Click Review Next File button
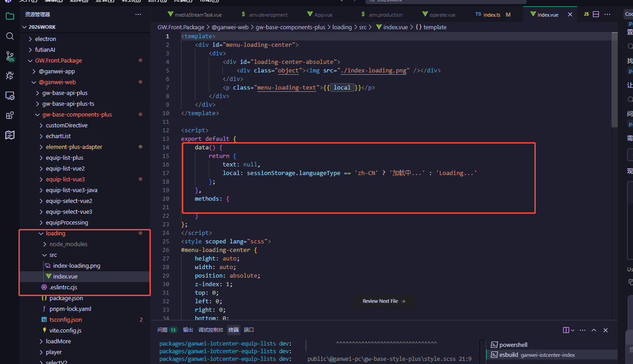Image resolution: width=633 pixels, height=364 pixels. click(384, 301)
